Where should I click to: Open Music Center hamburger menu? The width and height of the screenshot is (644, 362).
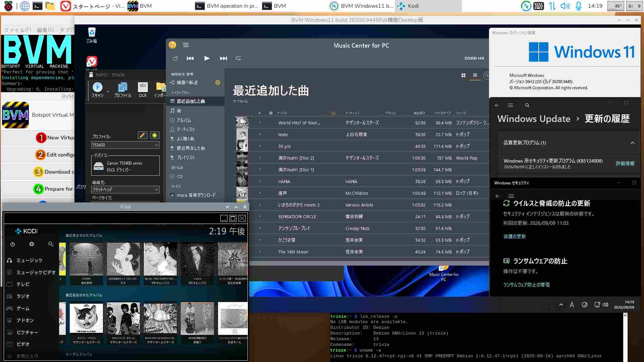tap(185, 45)
